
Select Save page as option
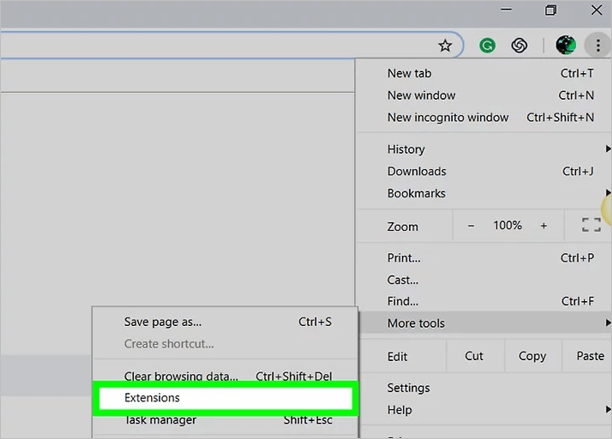pyautogui.click(x=163, y=322)
